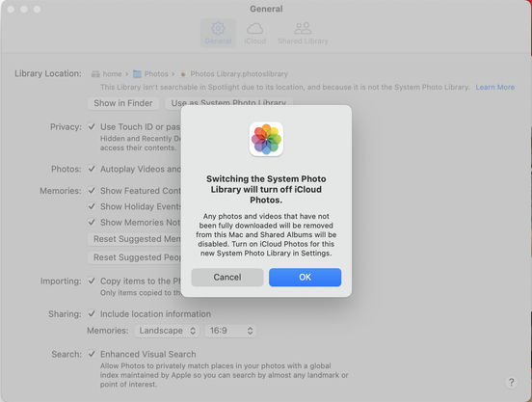Open the iCloud cloud icon tab
532x402 pixels.
click(x=254, y=29)
